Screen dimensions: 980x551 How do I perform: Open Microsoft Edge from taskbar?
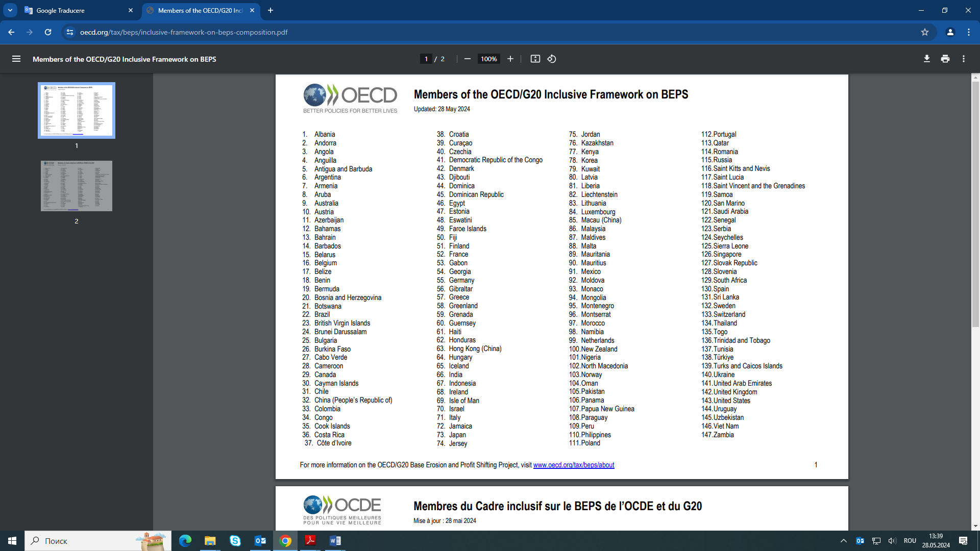click(185, 541)
